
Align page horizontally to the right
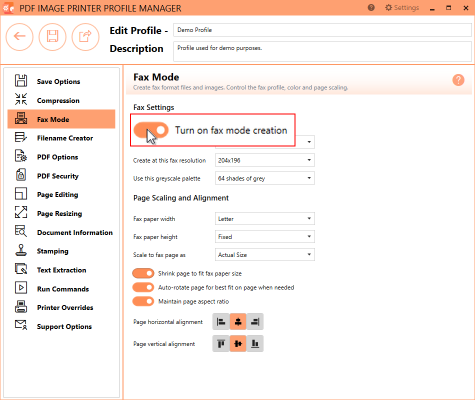(x=255, y=322)
